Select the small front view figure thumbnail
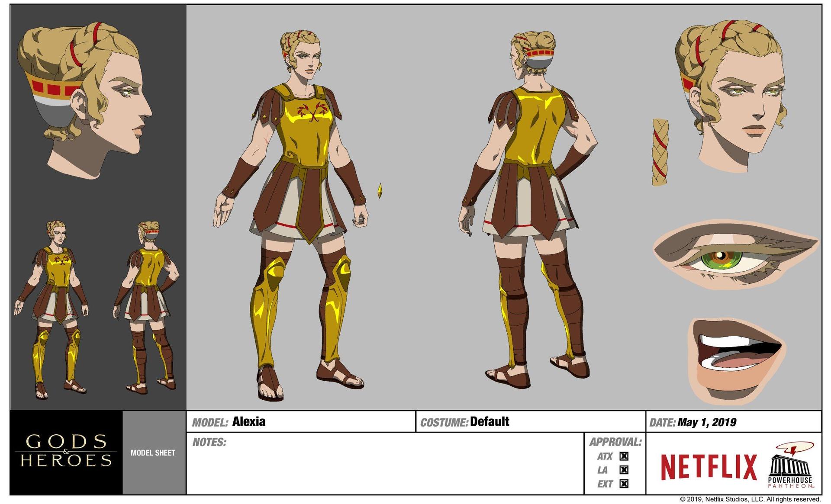831x504 pixels. click(52, 309)
